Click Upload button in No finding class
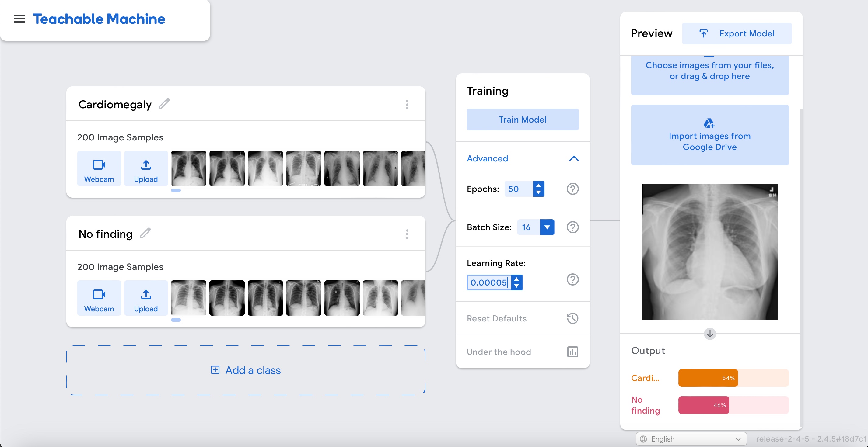Viewport: 868px width, 447px height. tap(145, 298)
